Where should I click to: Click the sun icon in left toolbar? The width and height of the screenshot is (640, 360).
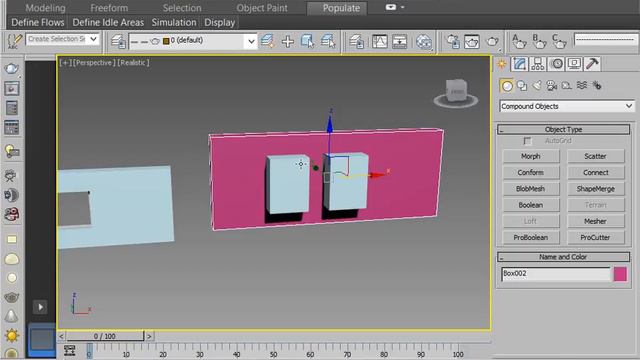(x=11, y=336)
